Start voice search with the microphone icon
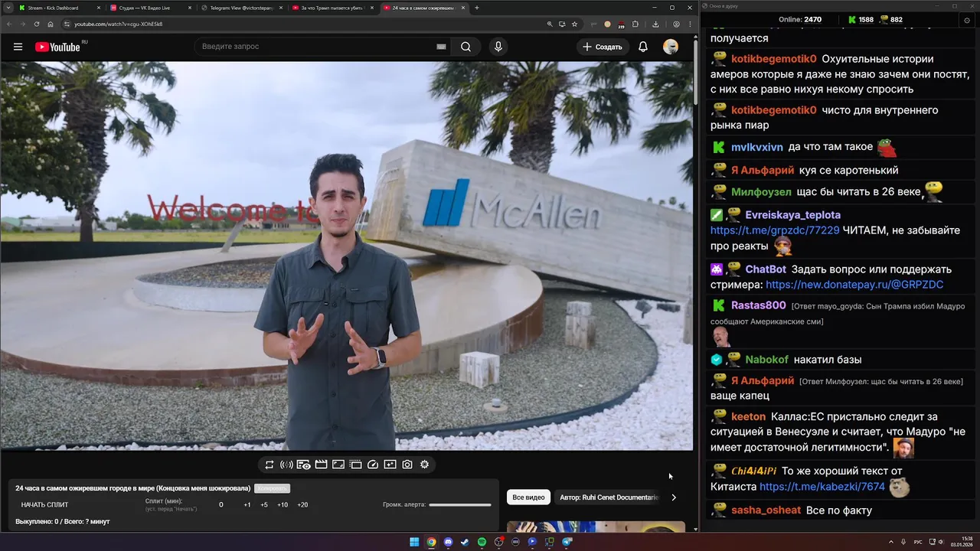Viewport: 980px width, 551px height. [x=498, y=47]
